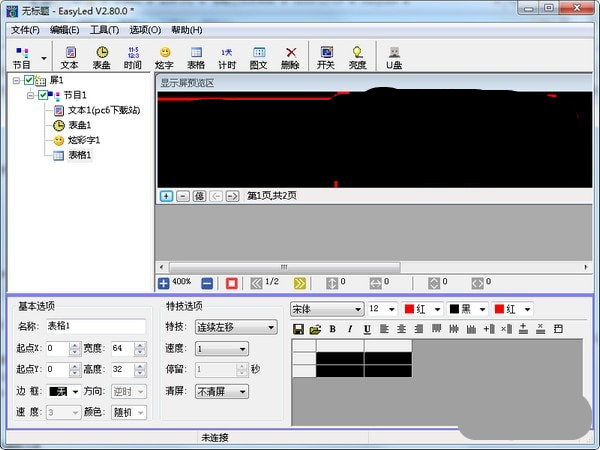600x450 pixels.
Task: Insert a 时间 time element
Action: (132, 57)
